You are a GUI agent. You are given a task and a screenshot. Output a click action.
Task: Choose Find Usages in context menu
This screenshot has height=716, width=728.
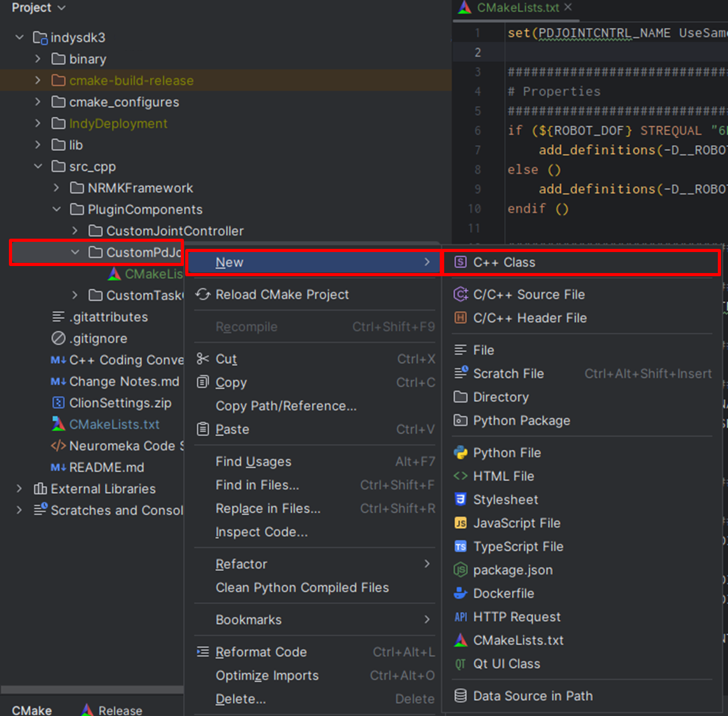pyautogui.click(x=314, y=461)
